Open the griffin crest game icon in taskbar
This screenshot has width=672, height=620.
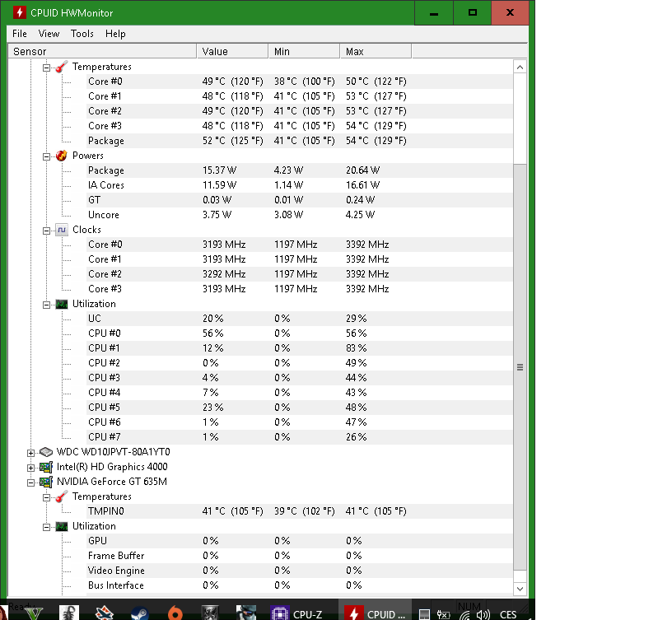(210, 613)
